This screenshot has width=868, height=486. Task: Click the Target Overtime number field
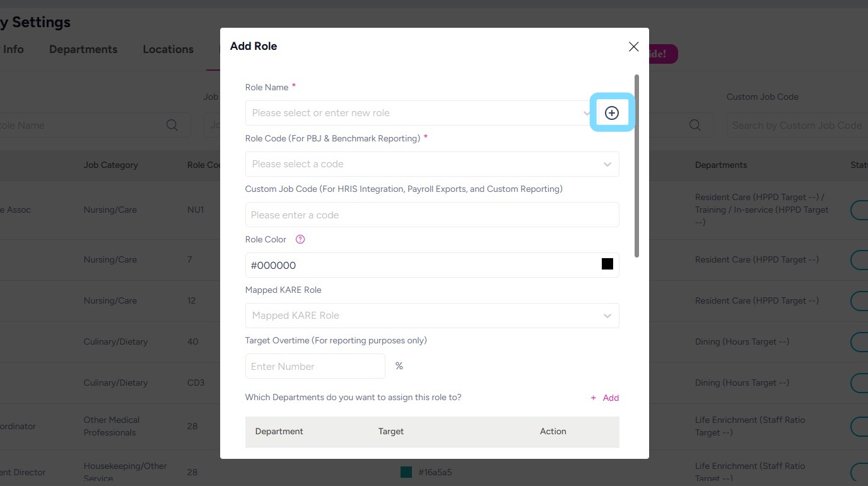tap(315, 366)
